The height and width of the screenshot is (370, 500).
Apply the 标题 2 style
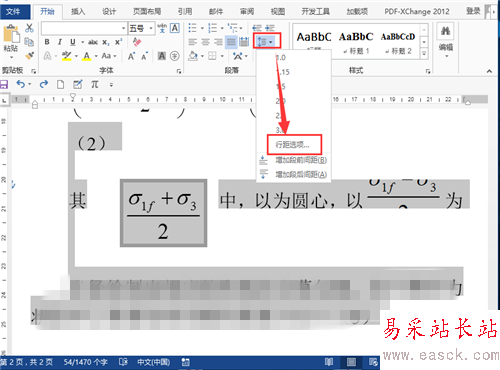pos(398,42)
